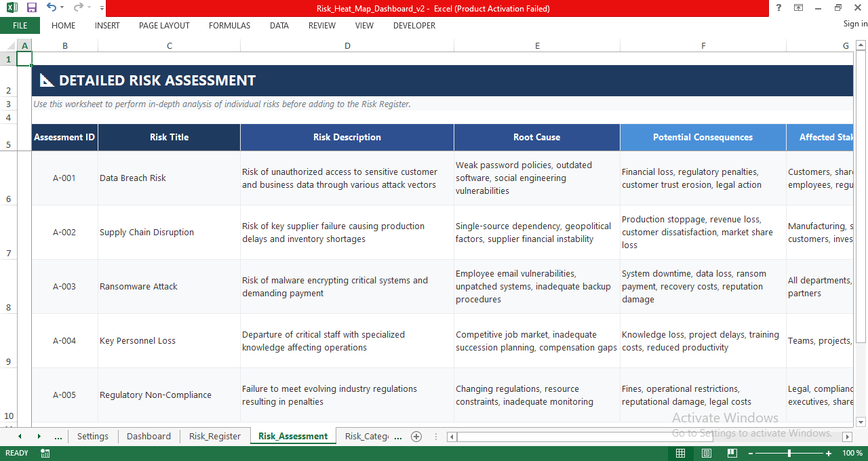868x461 pixels.
Task: Open the Redo history dropdown arrow
Action: coord(90,8)
